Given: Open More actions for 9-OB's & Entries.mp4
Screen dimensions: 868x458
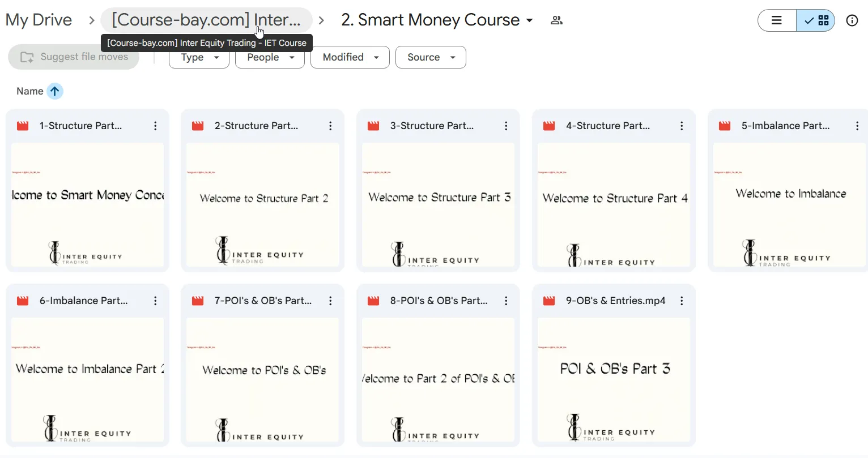Looking at the screenshot, I should 682,301.
